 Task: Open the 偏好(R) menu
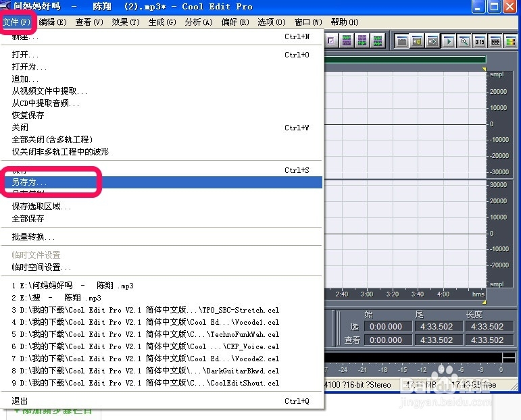[x=235, y=22]
